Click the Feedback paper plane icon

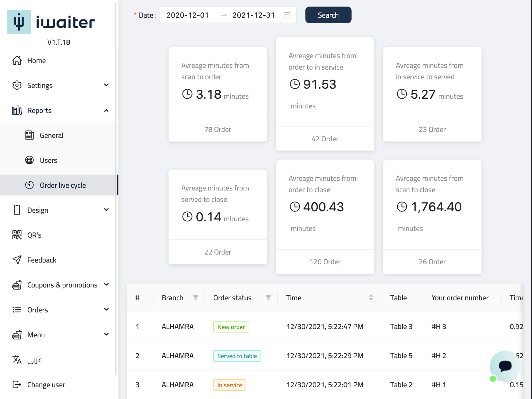(x=17, y=260)
